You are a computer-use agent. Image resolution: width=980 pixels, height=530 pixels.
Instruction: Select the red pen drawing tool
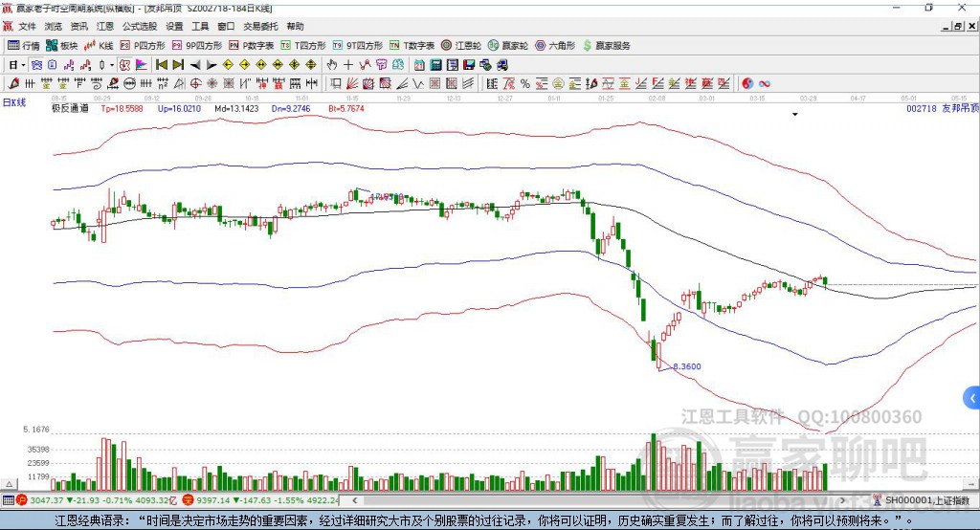click(13, 83)
